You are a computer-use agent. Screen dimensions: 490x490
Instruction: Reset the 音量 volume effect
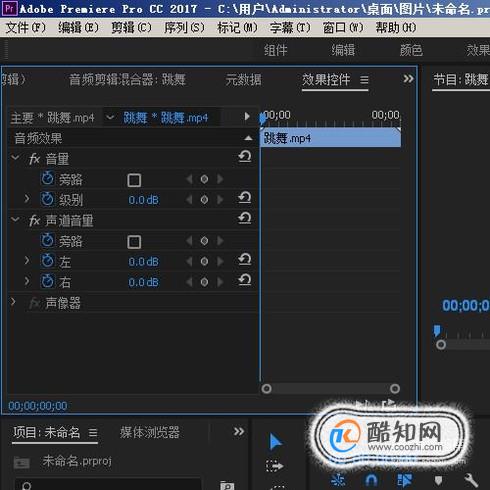245,157
